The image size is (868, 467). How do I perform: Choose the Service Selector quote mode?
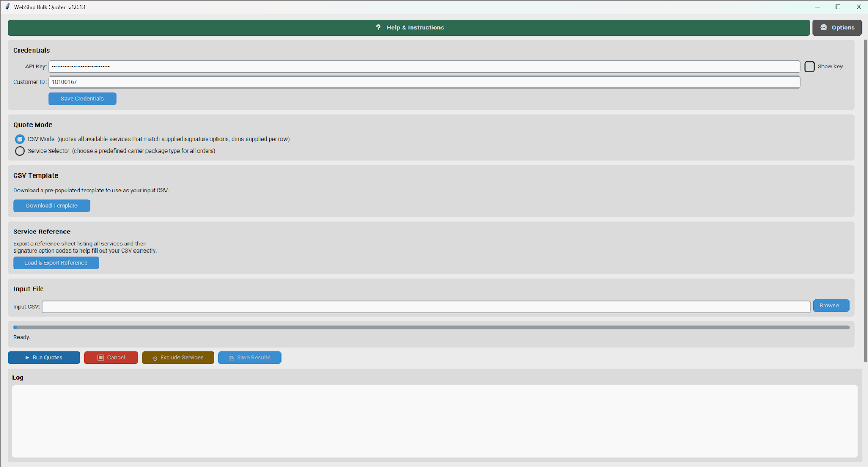coord(20,151)
